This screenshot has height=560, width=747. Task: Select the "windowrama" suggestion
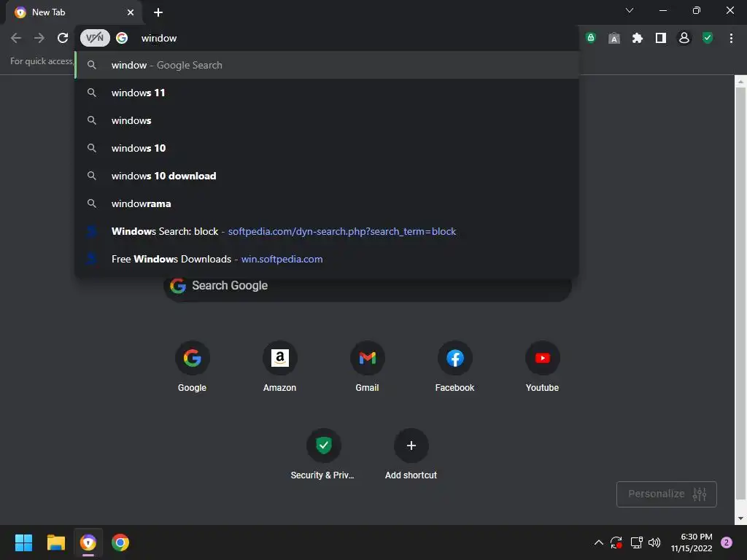327,203
